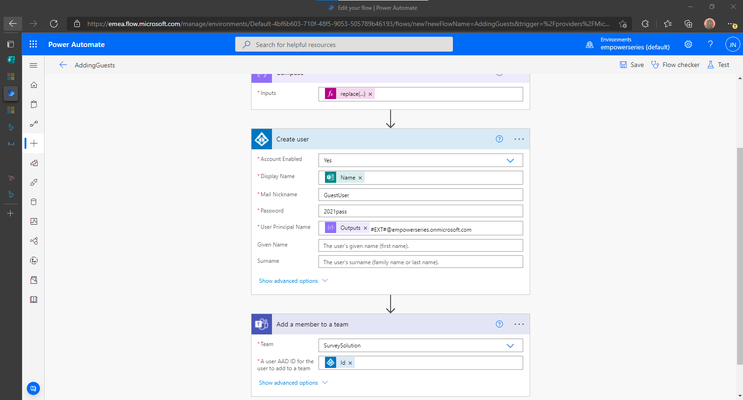Click the Save icon in toolbar

pyautogui.click(x=623, y=65)
